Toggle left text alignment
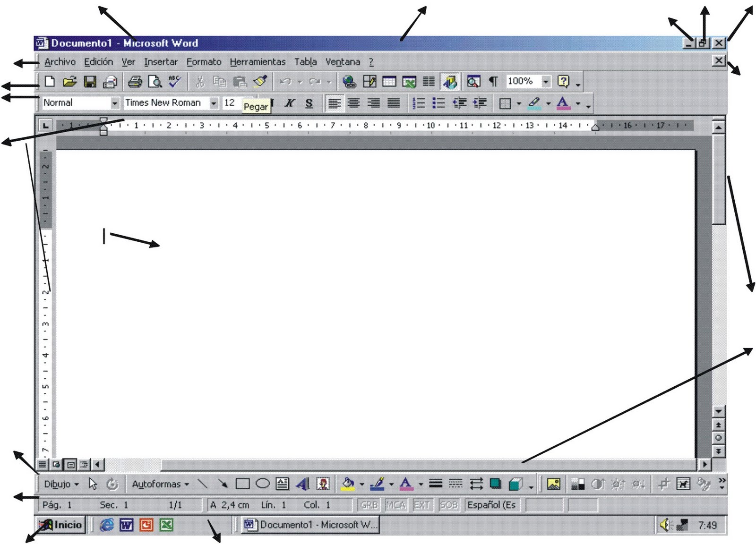 coord(334,103)
